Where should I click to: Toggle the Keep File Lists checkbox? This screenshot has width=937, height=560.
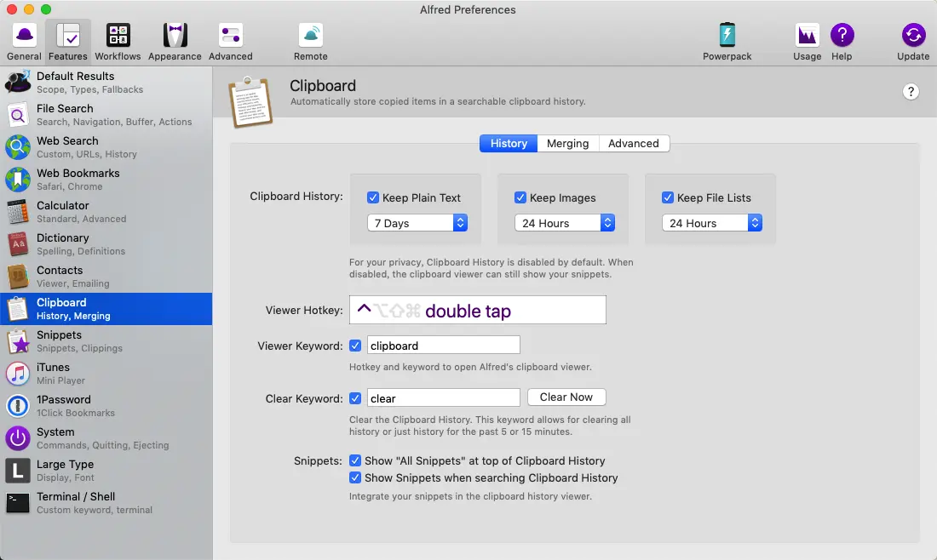[x=668, y=197]
